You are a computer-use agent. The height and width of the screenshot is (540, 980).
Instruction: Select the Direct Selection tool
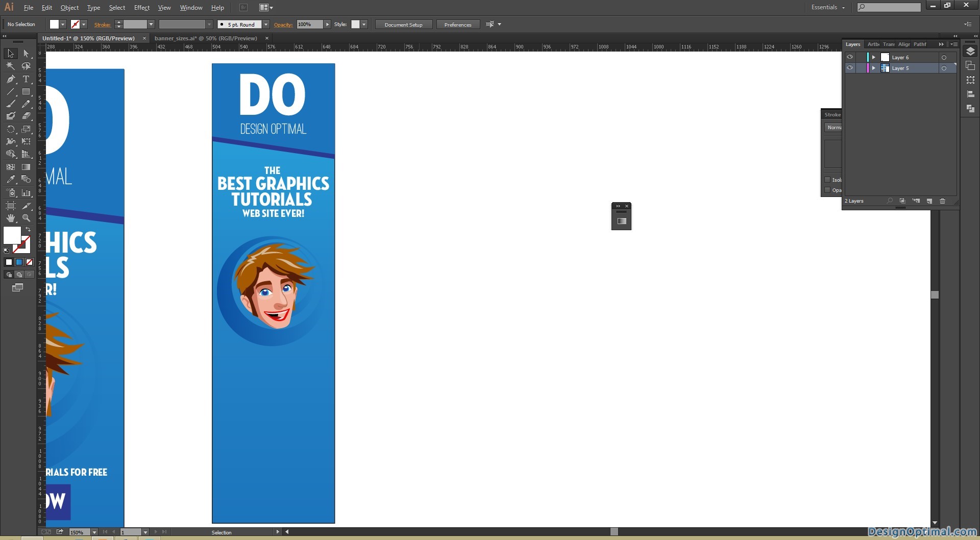(x=27, y=54)
